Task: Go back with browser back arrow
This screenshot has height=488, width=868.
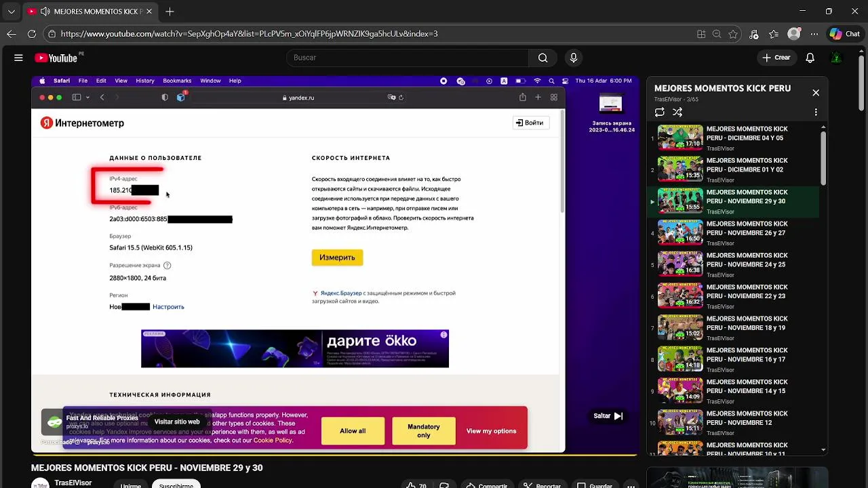Action: [x=12, y=34]
